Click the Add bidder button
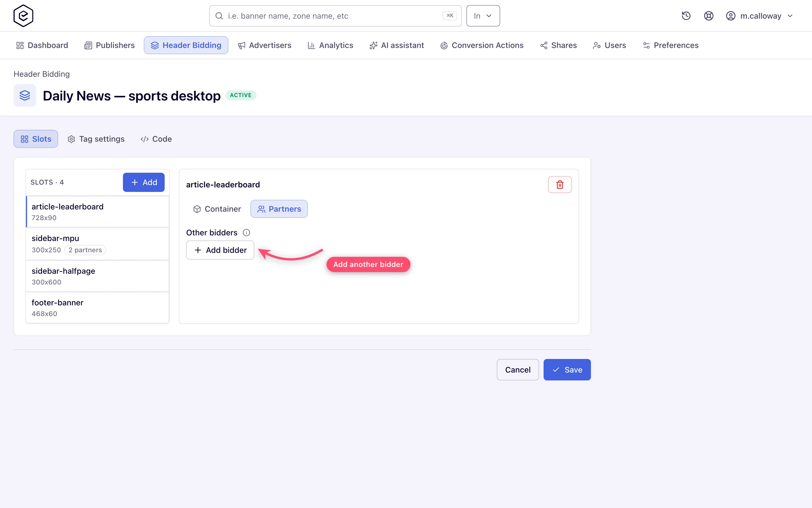 220,250
